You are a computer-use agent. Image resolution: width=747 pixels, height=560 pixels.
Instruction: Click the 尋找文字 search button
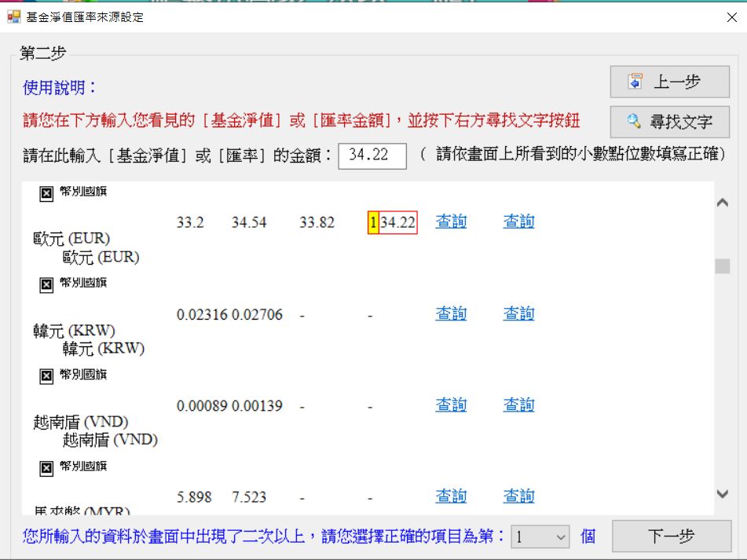[670, 122]
